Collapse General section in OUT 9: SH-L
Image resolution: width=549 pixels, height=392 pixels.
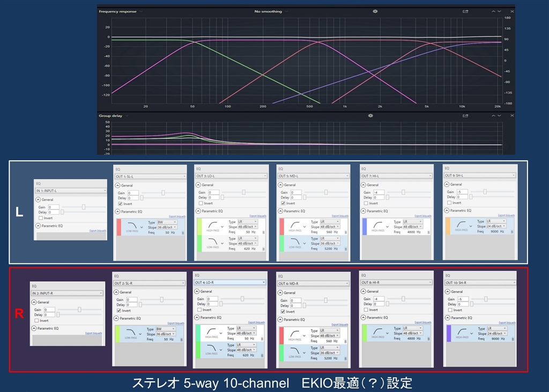click(447, 184)
